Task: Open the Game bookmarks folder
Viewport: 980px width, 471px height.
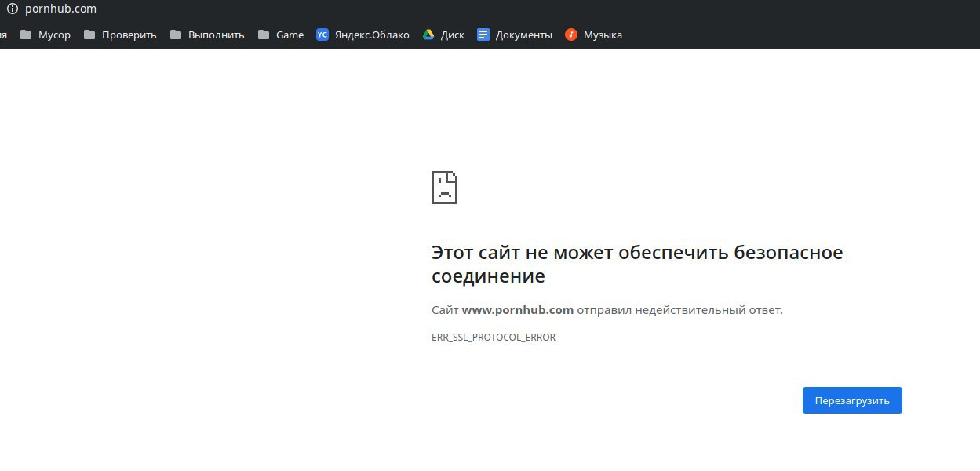Action: click(x=281, y=35)
